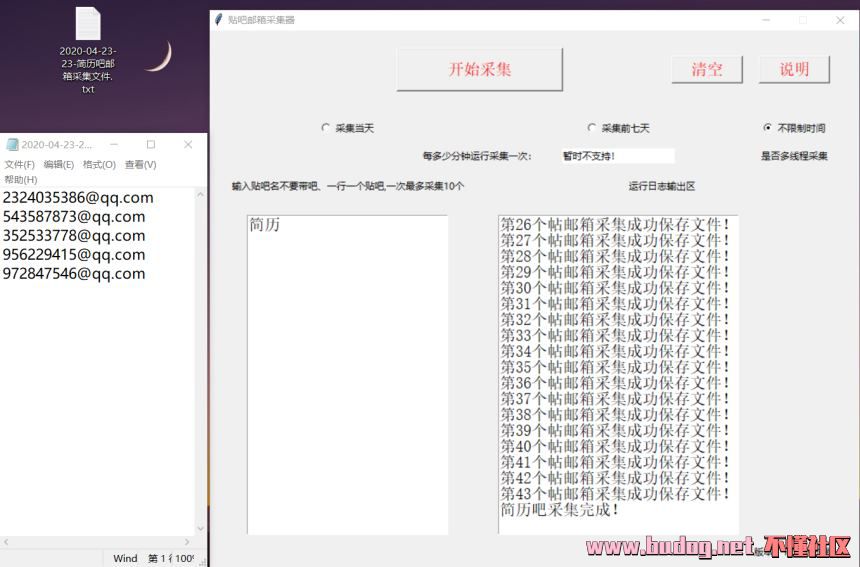
Task: Minimize the 贴吧邮箱采集器 window
Action: (x=764, y=19)
